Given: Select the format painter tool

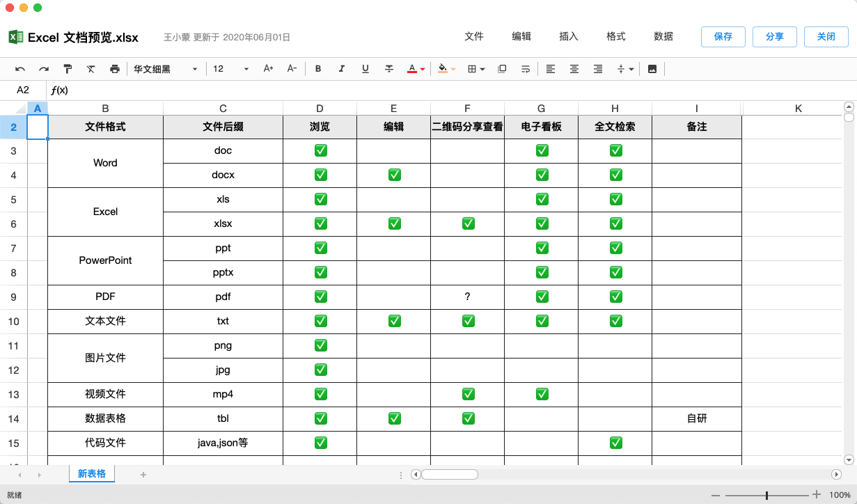Looking at the screenshot, I should click(x=68, y=69).
